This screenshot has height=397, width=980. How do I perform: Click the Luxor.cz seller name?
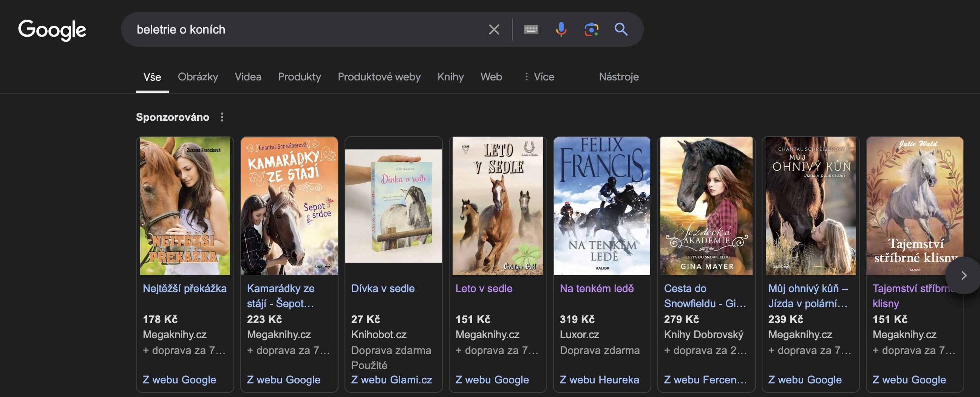(x=580, y=334)
